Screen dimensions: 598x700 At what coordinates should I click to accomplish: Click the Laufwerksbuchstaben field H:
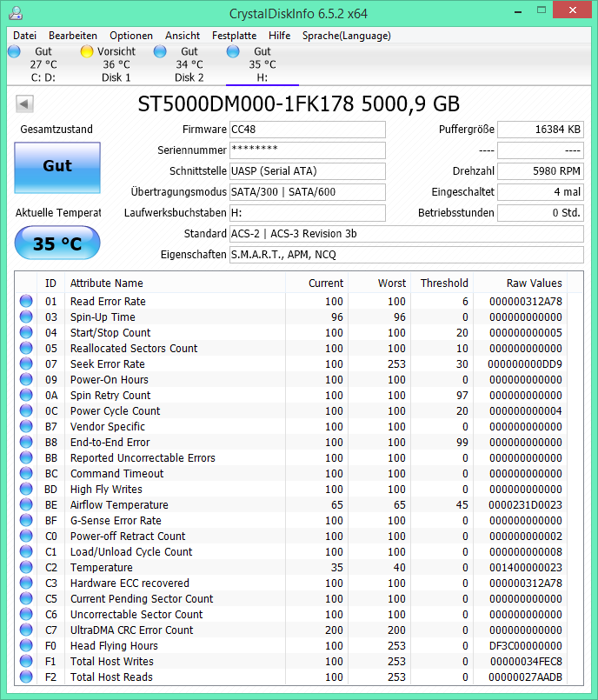click(x=308, y=213)
